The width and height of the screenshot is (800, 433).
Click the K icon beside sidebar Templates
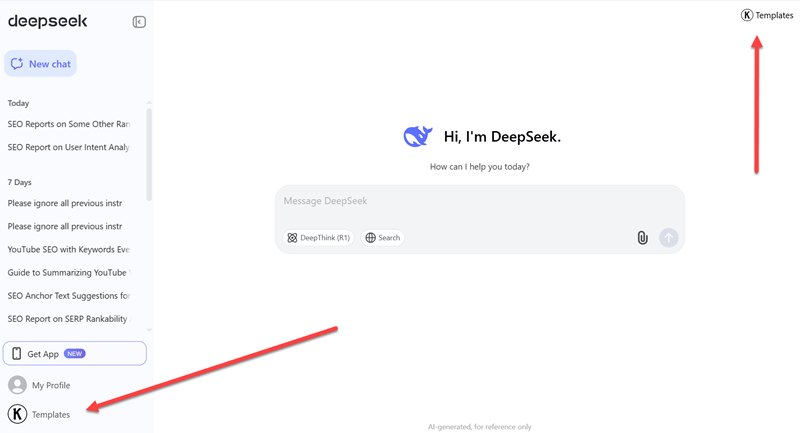point(17,414)
